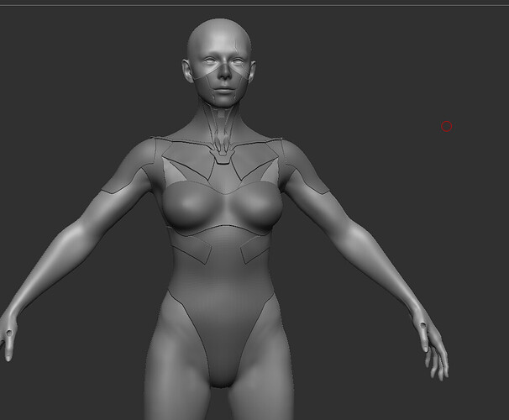This screenshot has width=509, height=420.
Task: Click the red brush cursor circle
Action: [x=447, y=127]
